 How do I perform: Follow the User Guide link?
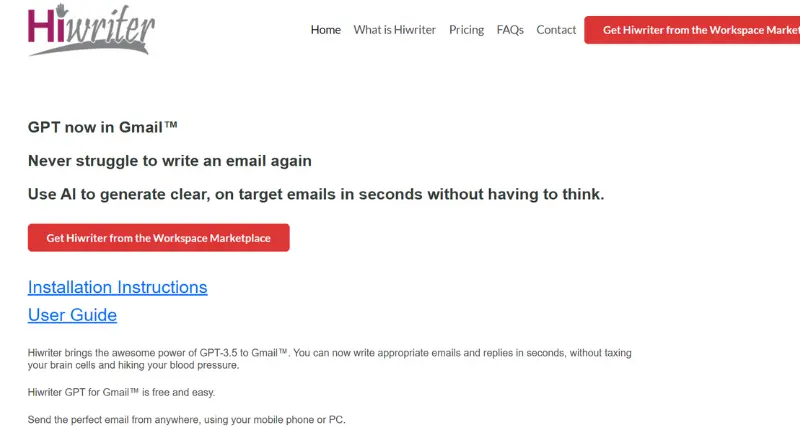tap(72, 316)
